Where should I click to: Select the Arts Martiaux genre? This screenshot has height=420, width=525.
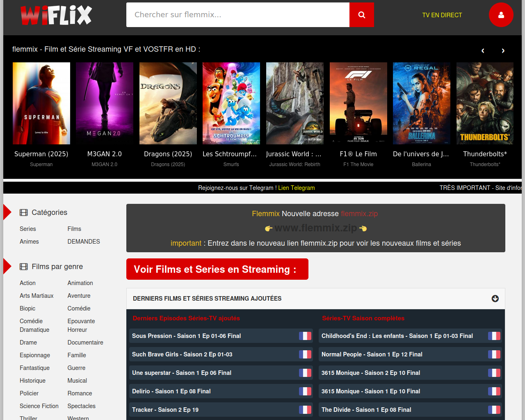37,296
